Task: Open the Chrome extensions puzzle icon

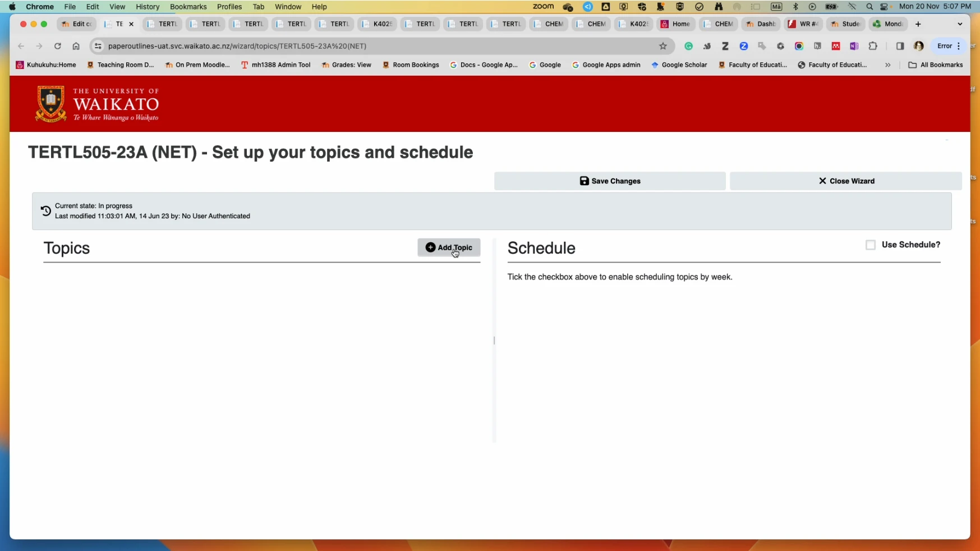Action: pyautogui.click(x=873, y=46)
